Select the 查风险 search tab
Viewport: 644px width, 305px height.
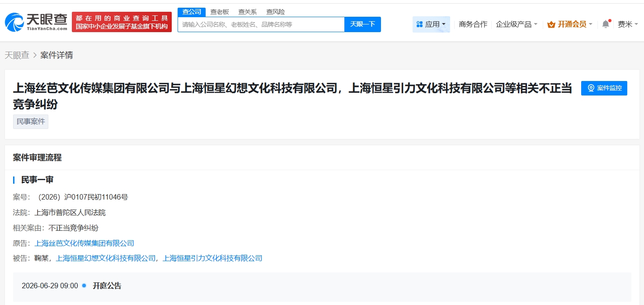coord(276,12)
